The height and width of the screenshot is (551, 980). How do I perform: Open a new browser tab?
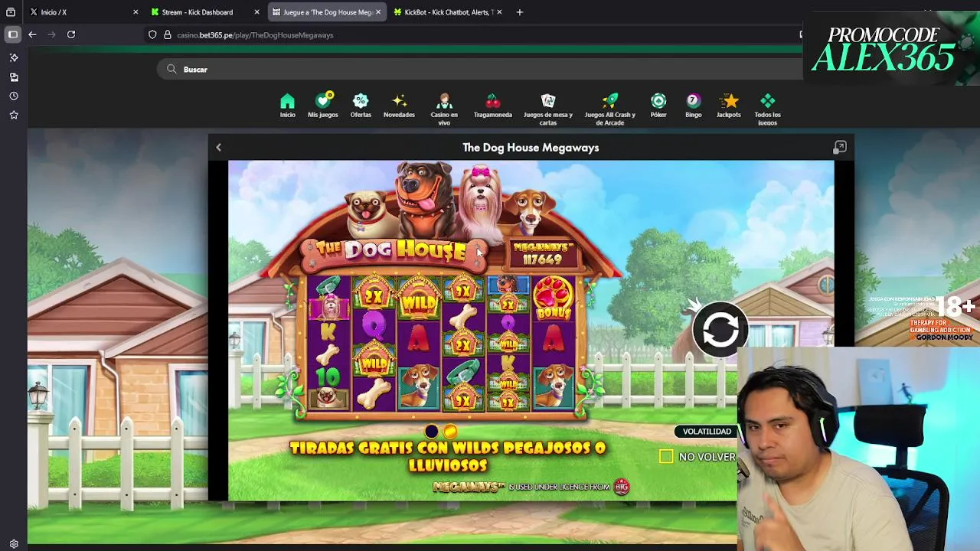pyautogui.click(x=519, y=12)
